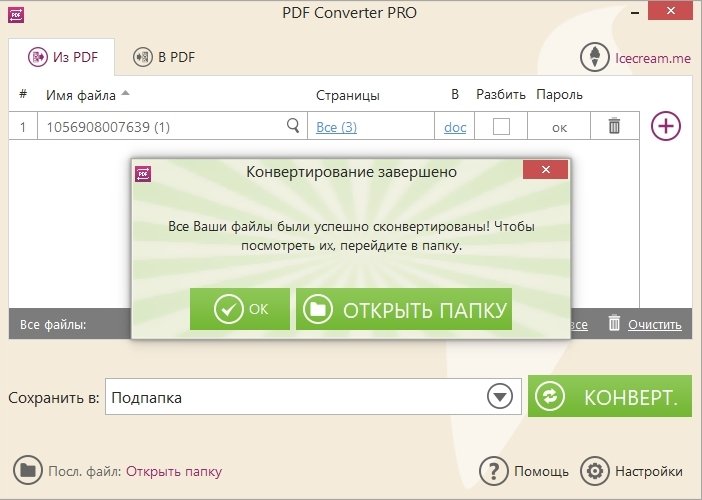Switch to the Из PDF tab
The image size is (702, 500).
(x=62, y=57)
